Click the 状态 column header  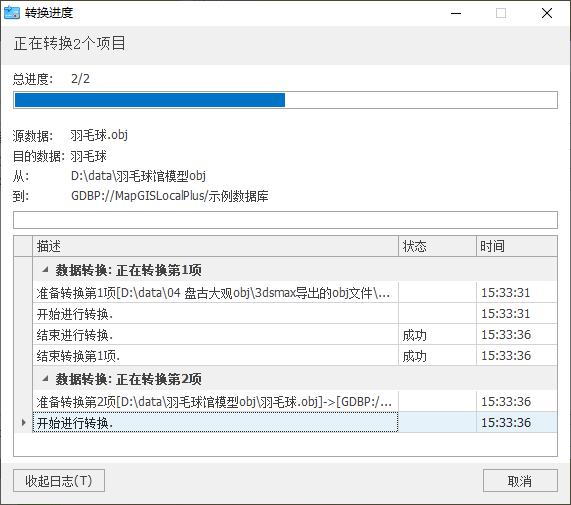[437, 246]
